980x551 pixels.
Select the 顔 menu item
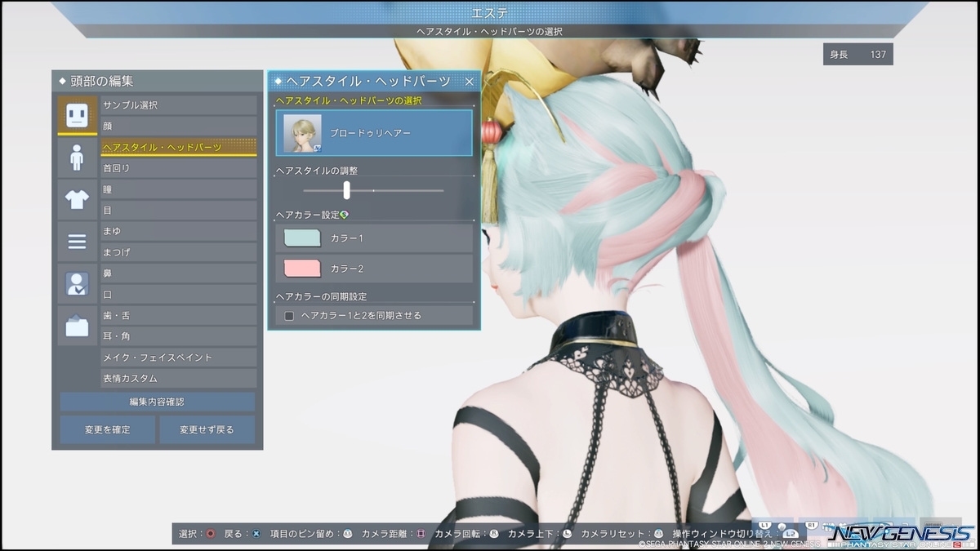(x=179, y=126)
